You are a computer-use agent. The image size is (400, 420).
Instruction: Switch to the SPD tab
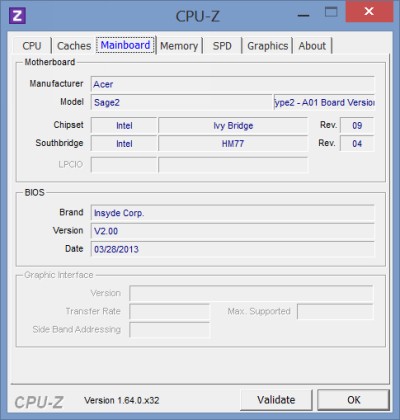(x=222, y=46)
